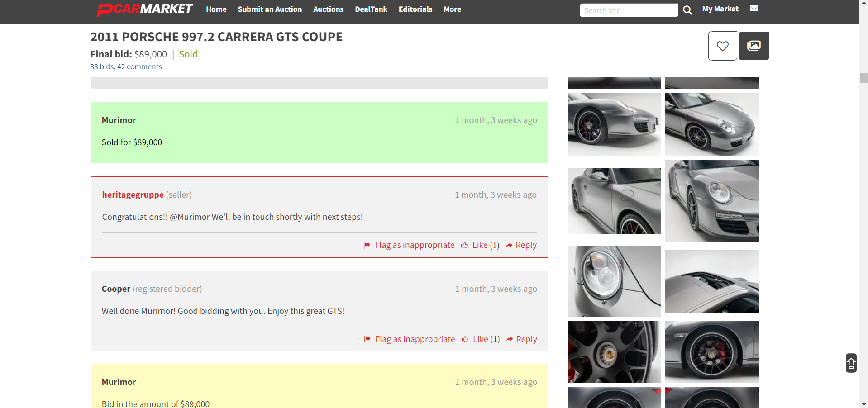Click thumbs-up icon on heritagegruppe comment
Viewport: 868px width, 408px height.
pyautogui.click(x=464, y=245)
